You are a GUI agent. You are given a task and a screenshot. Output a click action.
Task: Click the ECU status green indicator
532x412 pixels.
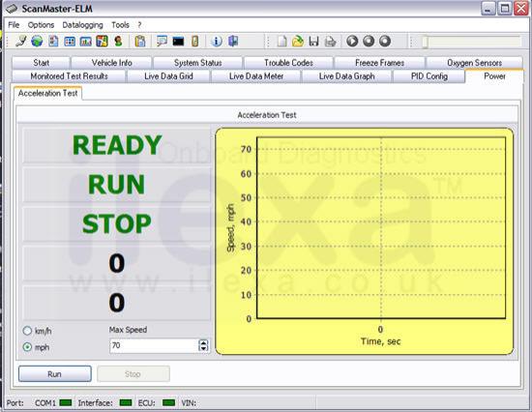(168, 403)
